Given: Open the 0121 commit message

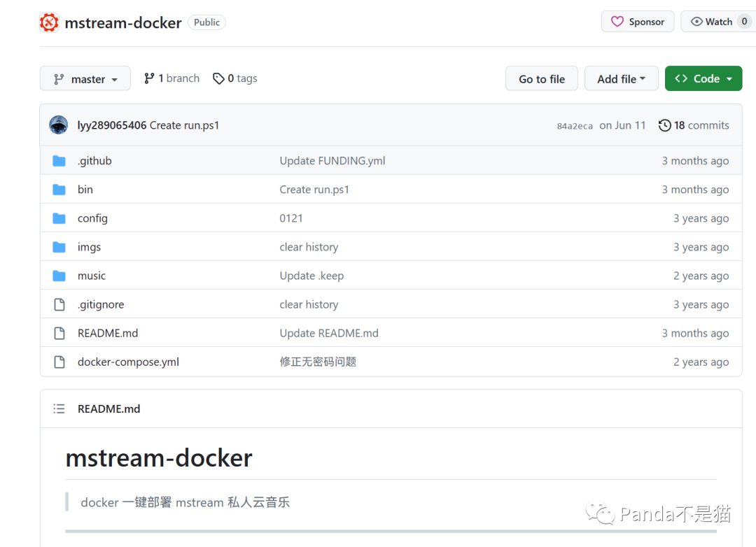Looking at the screenshot, I should click(291, 218).
